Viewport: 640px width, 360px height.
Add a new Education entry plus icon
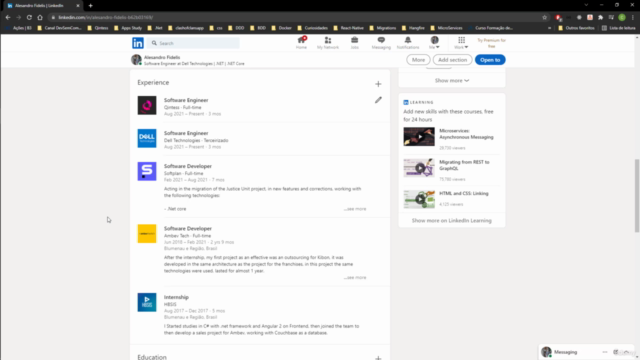click(378, 358)
